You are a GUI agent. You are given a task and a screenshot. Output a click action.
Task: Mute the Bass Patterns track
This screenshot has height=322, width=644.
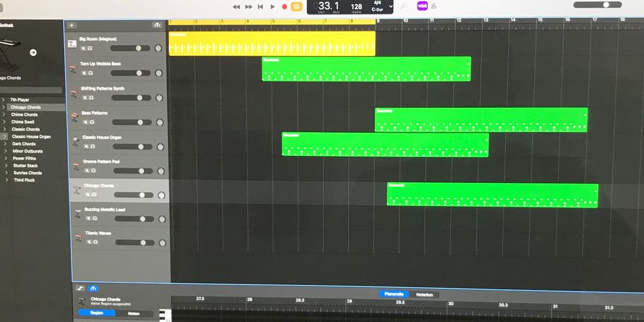click(86, 122)
